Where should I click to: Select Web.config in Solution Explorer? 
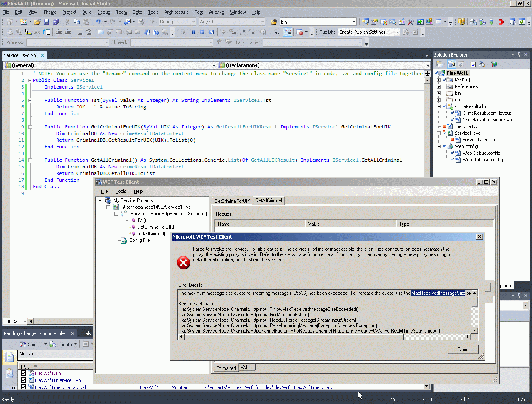(466, 146)
